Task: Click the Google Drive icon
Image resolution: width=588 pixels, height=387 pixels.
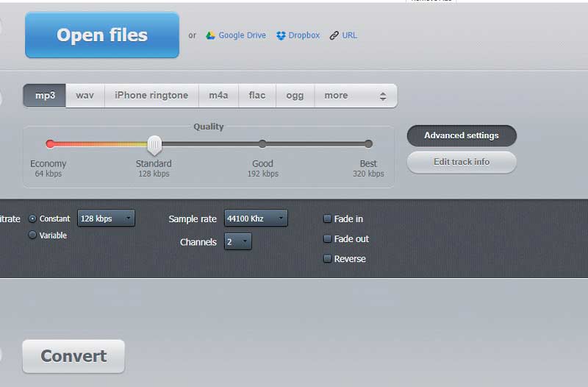Action: click(210, 35)
